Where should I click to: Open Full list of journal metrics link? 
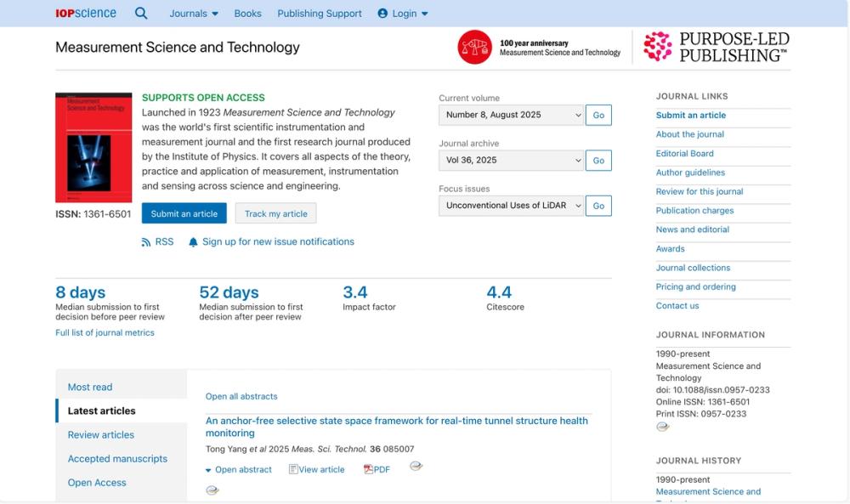coord(105,333)
